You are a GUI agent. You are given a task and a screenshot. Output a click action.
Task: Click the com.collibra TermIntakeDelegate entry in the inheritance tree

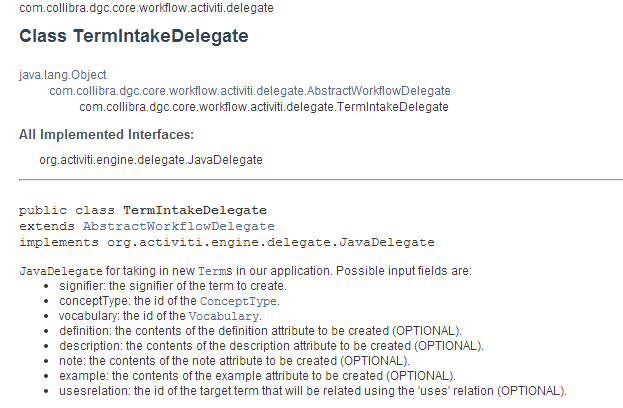pos(264,107)
